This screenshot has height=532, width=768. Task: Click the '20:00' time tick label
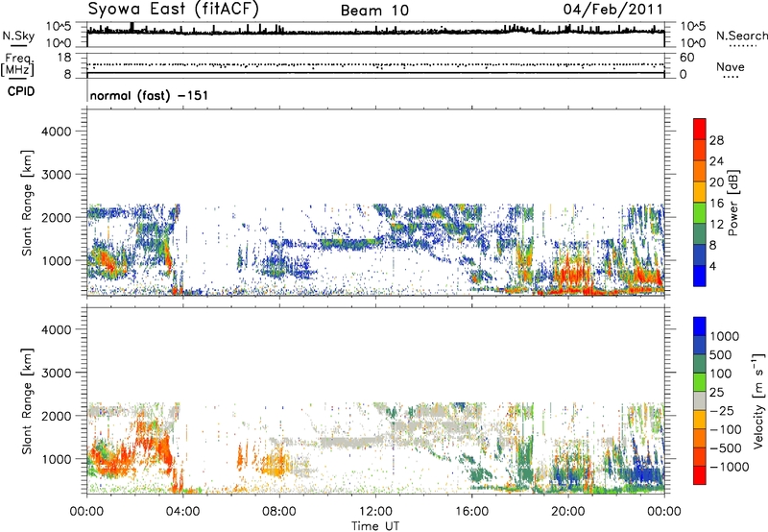click(x=567, y=512)
